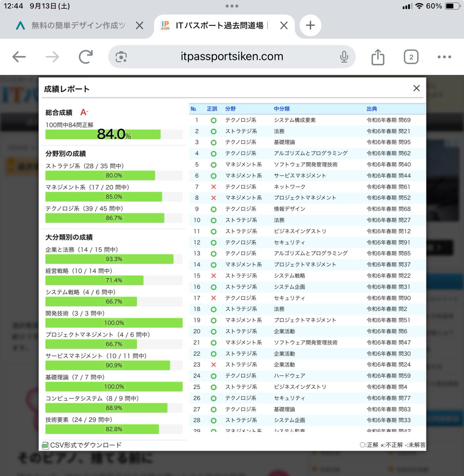Click the 84.0% overall score bar
The image size is (464, 476).
pos(114,134)
